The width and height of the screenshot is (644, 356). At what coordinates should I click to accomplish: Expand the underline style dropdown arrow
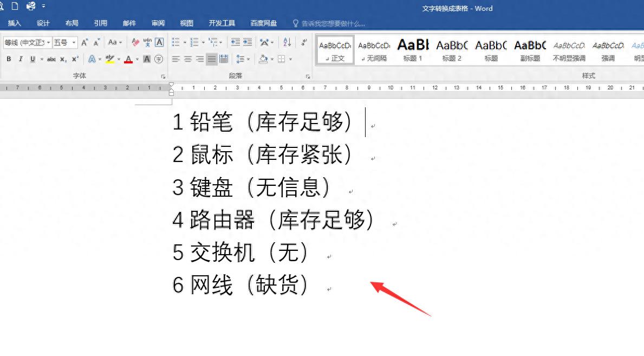click(42, 59)
